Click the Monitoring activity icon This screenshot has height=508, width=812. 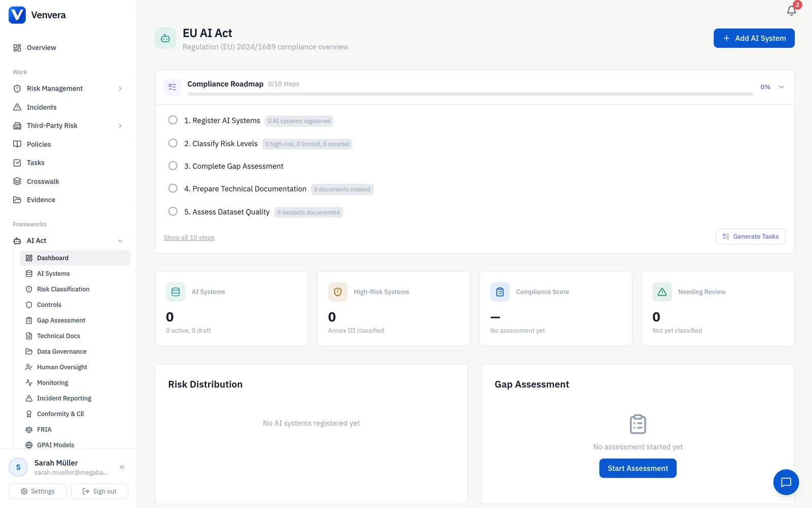pyautogui.click(x=29, y=383)
